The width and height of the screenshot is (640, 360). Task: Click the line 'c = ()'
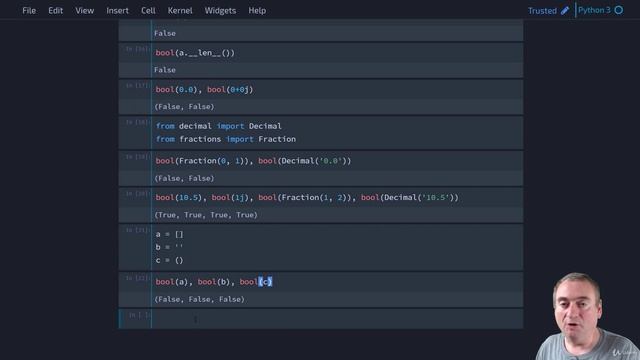[x=169, y=260]
